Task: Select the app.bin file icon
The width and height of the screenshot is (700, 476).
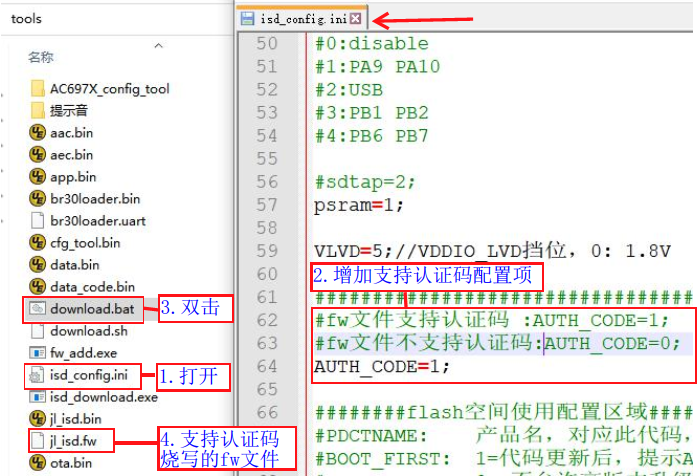Action: pos(38,176)
